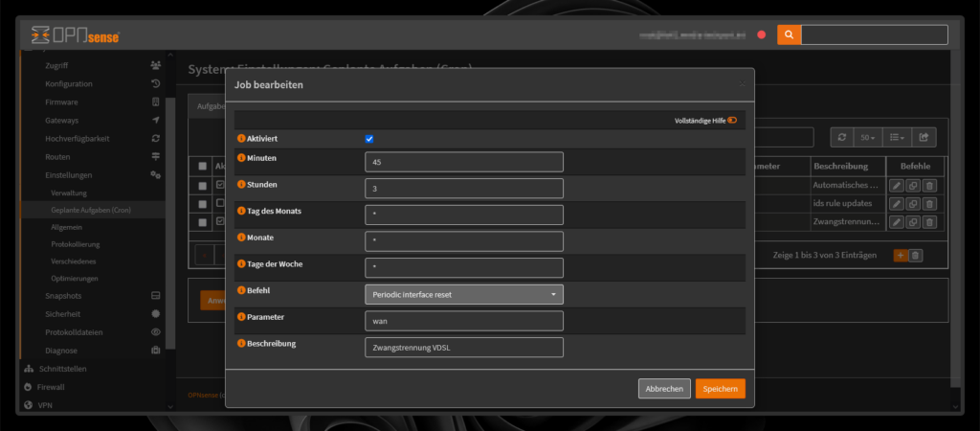Delete the Automatisches job via trash icon
The image size is (980, 431).
tap(929, 185)
